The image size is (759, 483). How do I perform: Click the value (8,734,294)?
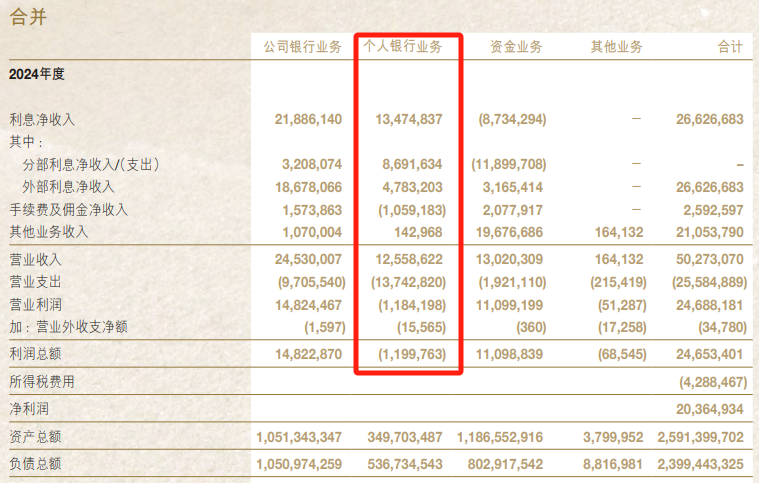pyautogui.click(x=512, y=120)
